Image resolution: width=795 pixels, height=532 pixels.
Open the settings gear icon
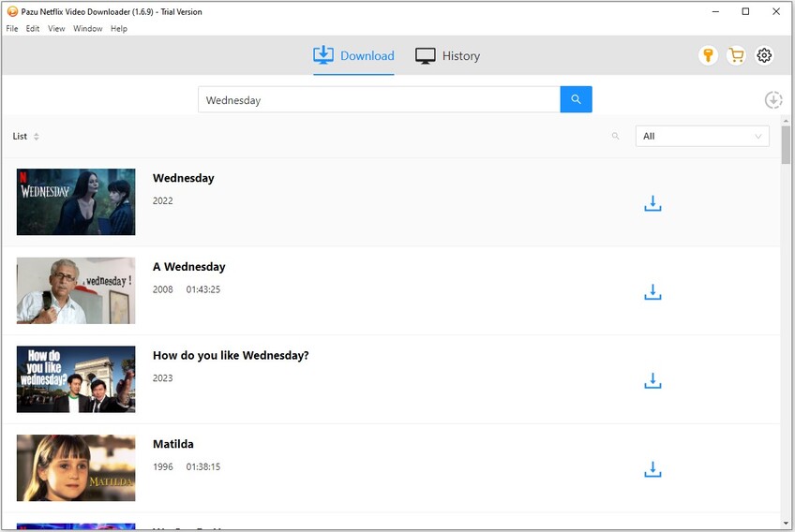click(764, 55)
